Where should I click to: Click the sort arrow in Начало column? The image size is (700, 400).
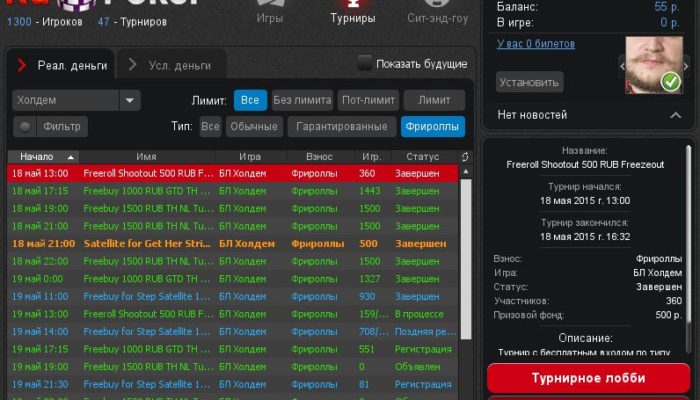point(71,157)
